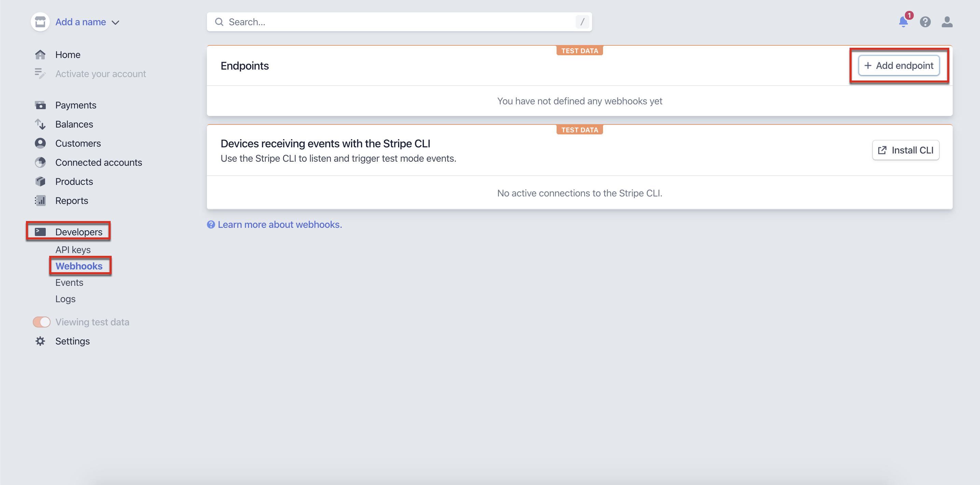Click the user profile icon
Viewport: 980px width, 485px height.
click(947, 22)
